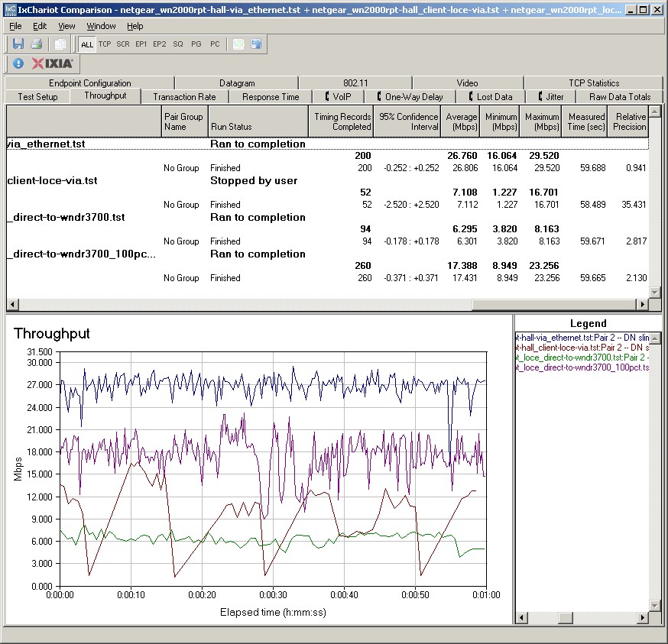Click the Relative Precision column header

pos(628,121)
